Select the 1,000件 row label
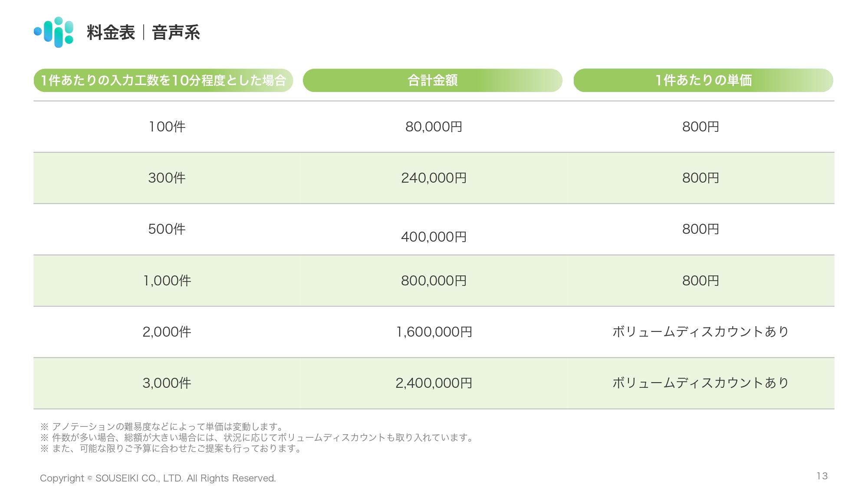 (167, 281)
